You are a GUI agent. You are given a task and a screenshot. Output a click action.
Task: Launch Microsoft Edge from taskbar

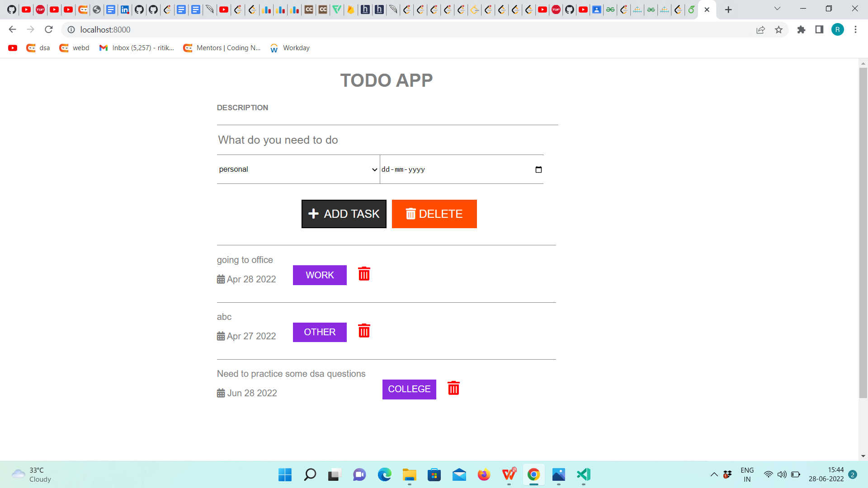[384, 474]
